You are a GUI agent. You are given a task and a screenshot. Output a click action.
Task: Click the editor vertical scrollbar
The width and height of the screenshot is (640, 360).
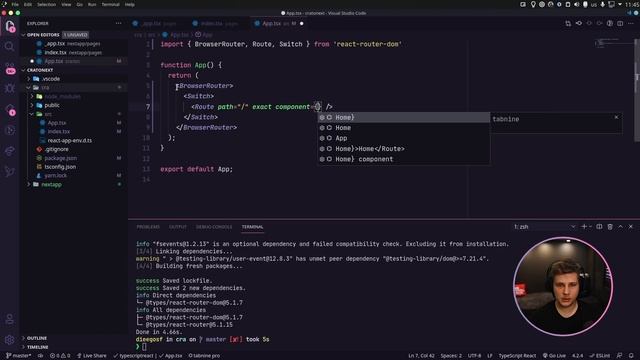coord(637,90)
